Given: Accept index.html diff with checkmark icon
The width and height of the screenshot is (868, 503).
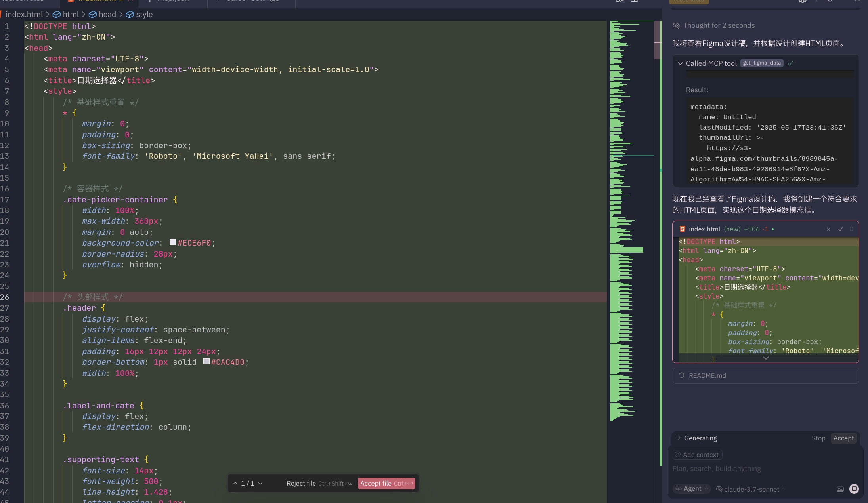Looking at the screenshot, I should click(x=840, y=229).
